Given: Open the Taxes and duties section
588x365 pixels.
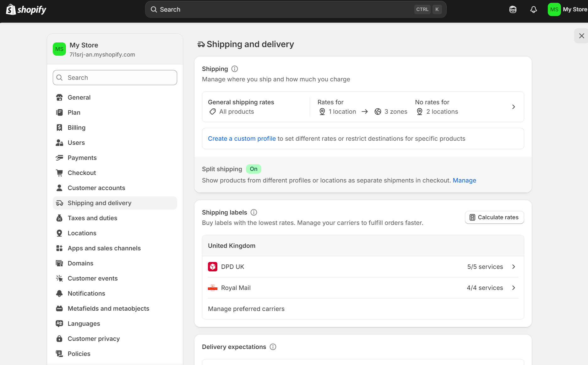Looking at the screenshot, I should (92, 218).
